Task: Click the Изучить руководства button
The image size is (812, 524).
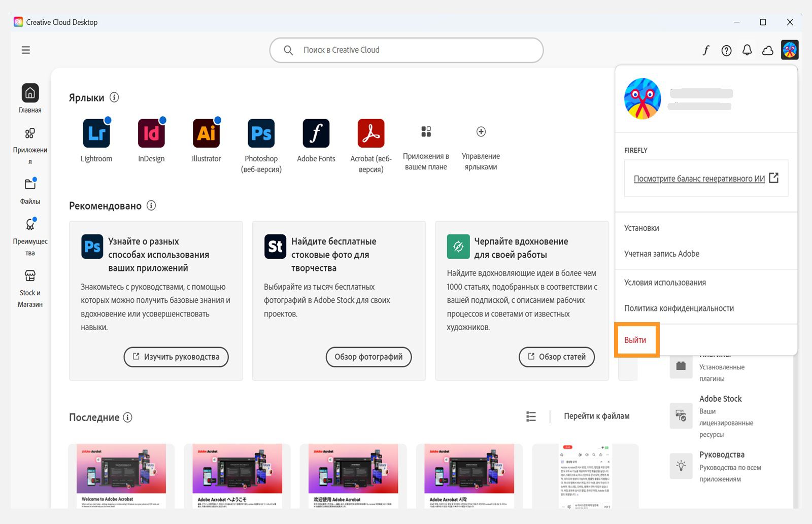Action: [176, 357]
